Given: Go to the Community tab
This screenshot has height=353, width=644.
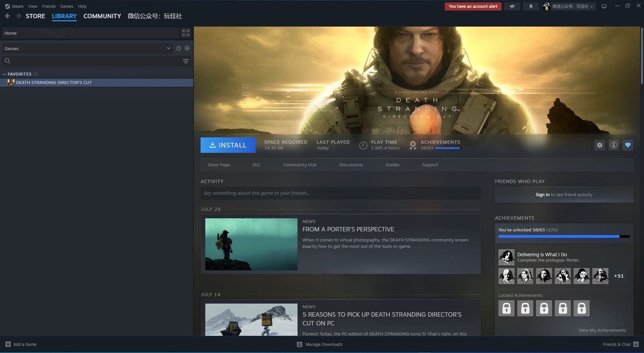Looking at the screenshot, I should 102,16.
